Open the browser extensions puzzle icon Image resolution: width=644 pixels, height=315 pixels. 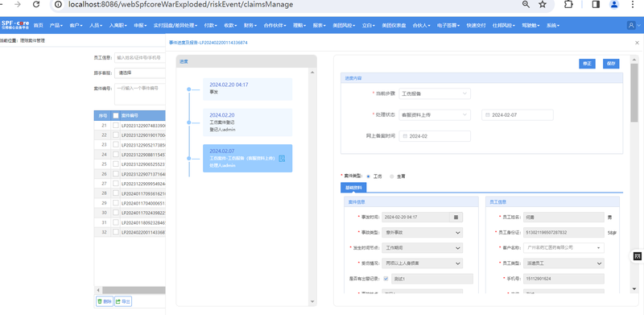pyautogui.click(x=568, y=5)
